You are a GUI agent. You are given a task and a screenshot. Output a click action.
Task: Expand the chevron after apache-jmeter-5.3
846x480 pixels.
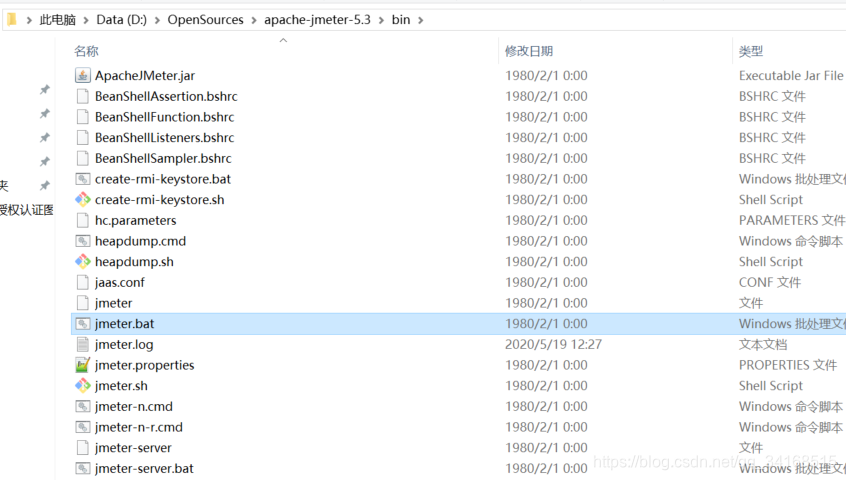tap(381, 20)
